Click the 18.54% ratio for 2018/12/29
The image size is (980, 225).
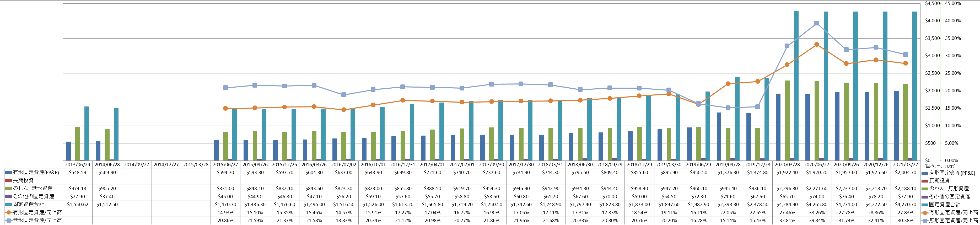pos(639,212)
